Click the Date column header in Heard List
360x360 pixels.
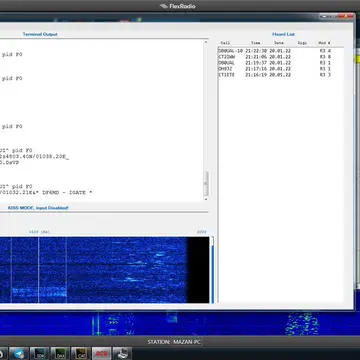pos(279,43)
